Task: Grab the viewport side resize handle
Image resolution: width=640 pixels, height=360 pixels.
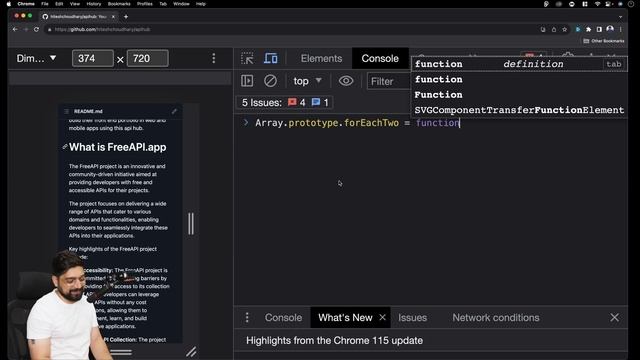Action: pos(191,223)
